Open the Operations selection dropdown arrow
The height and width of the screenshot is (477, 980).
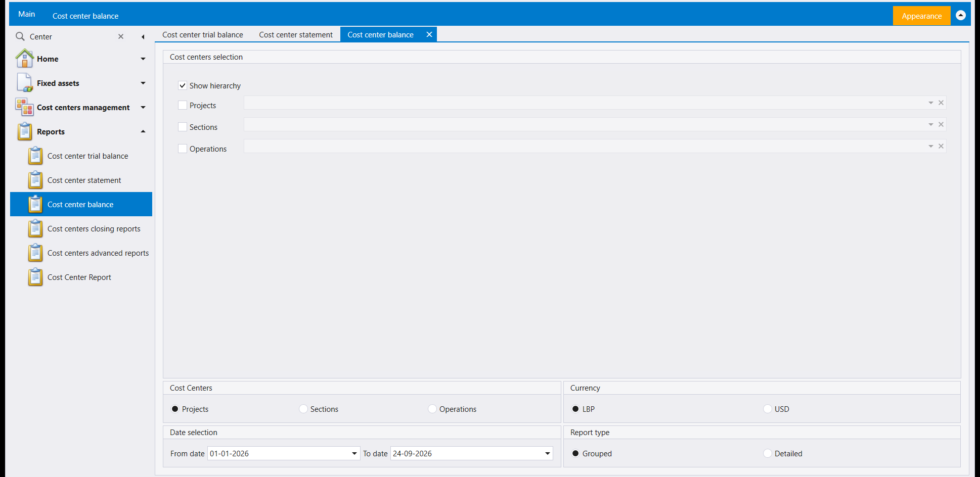pos(930,146)
